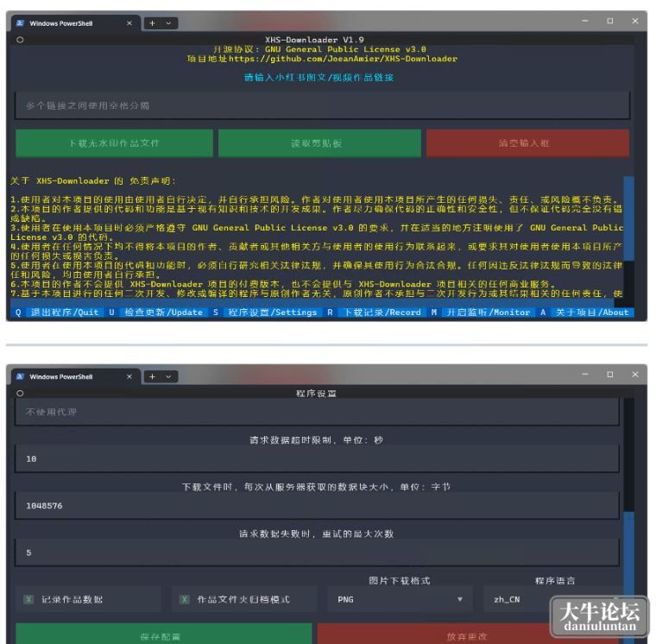The width and height of the screenshot is (656, 644).
Task: Open the PNG image format dropdown
Action: (x=400, y=599)
